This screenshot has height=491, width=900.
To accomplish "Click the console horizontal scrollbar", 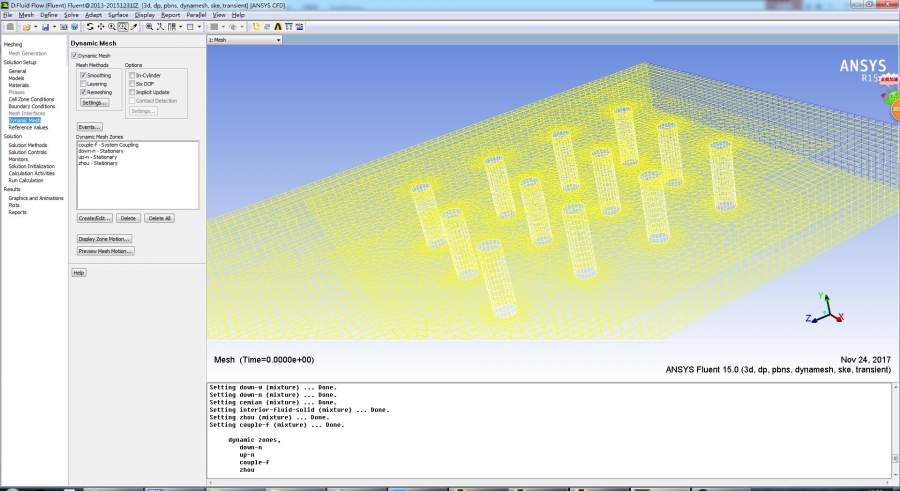I will [548, 482].
